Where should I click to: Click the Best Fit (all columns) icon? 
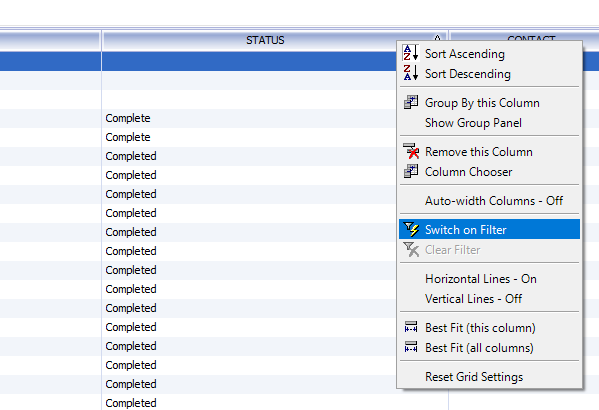411,347
